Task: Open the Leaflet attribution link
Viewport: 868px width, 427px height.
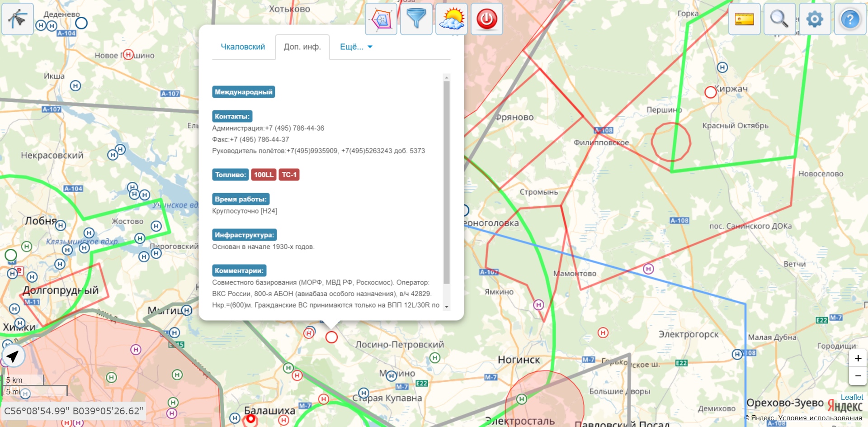Action: tap(852, 397)
